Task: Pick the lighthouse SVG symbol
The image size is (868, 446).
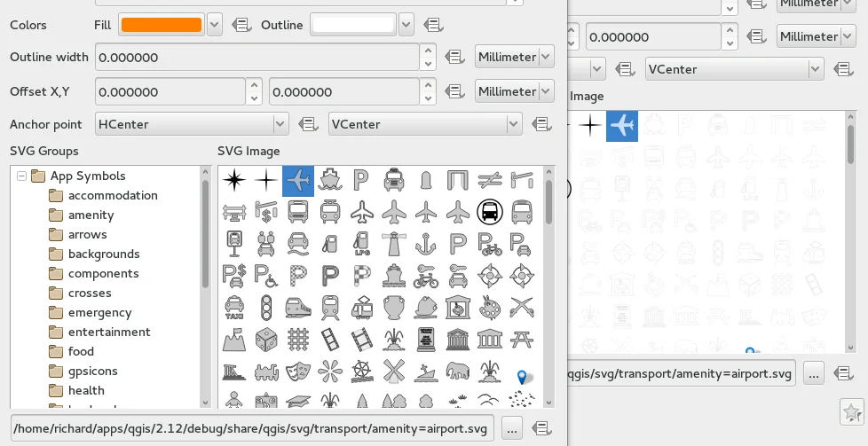Action: 394,242
